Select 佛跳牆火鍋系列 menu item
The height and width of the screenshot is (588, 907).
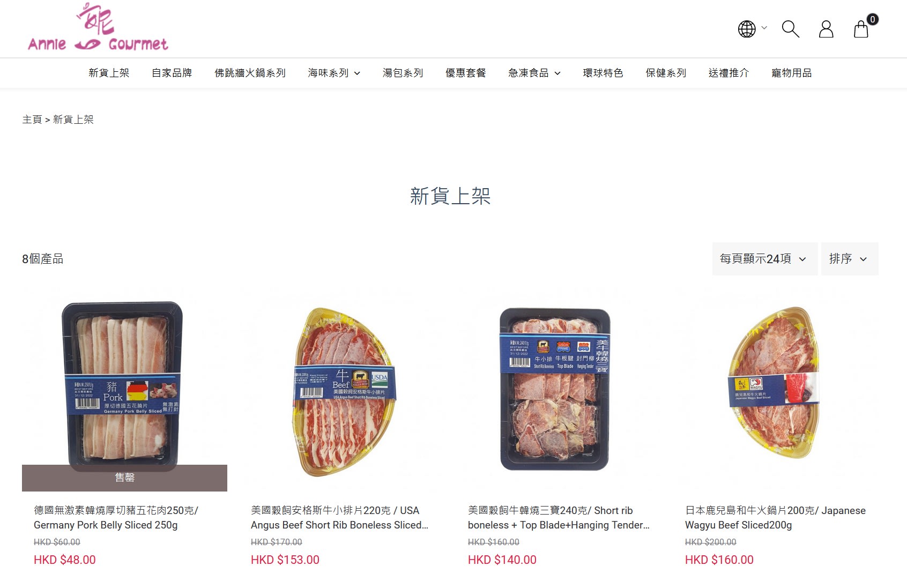250,73
